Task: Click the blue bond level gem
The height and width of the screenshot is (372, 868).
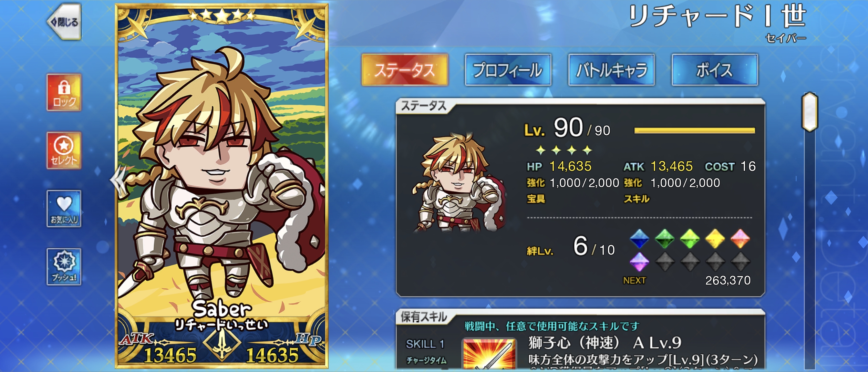Action: click(x=640, y=239)
